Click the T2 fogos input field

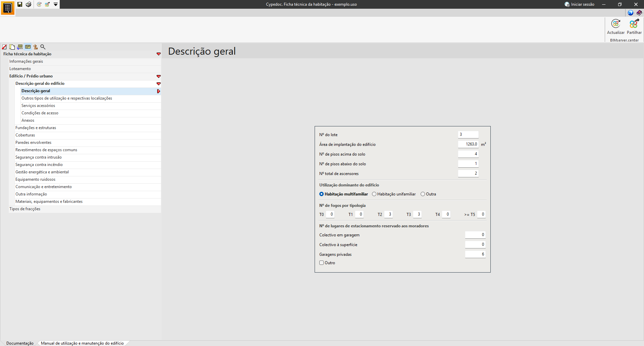[388, 214]
